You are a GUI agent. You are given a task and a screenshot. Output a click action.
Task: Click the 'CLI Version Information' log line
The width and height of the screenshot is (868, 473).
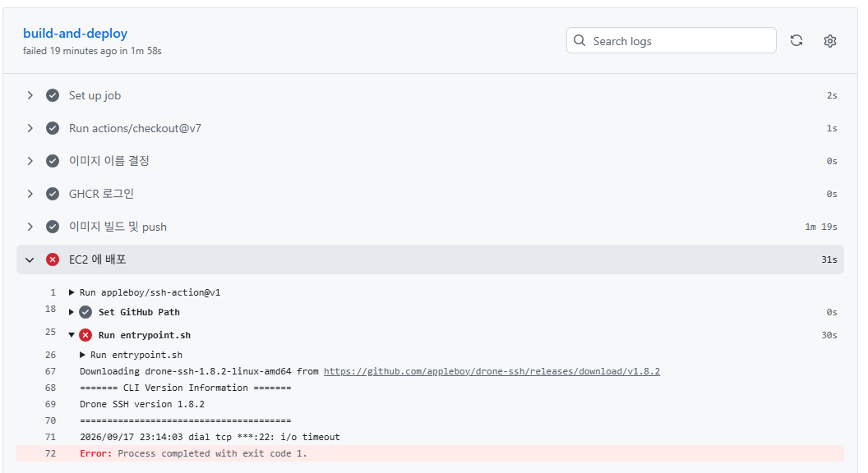pyautogui.click(x=186, y=388)
